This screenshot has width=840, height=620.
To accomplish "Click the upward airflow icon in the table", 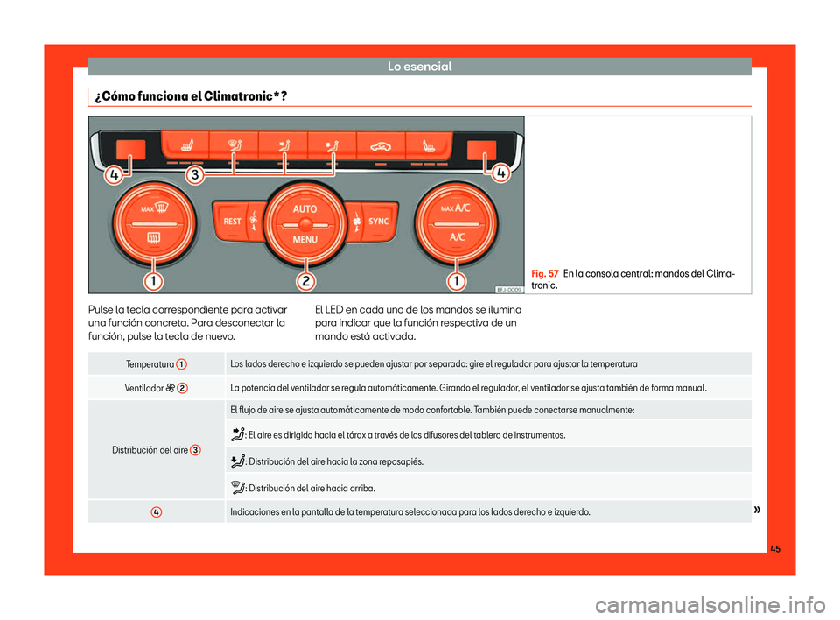I will tap(238, 488).
